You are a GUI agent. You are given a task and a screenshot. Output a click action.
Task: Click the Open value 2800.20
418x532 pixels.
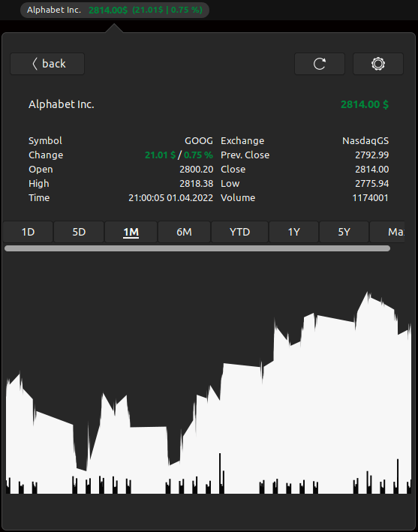point(197,170)
